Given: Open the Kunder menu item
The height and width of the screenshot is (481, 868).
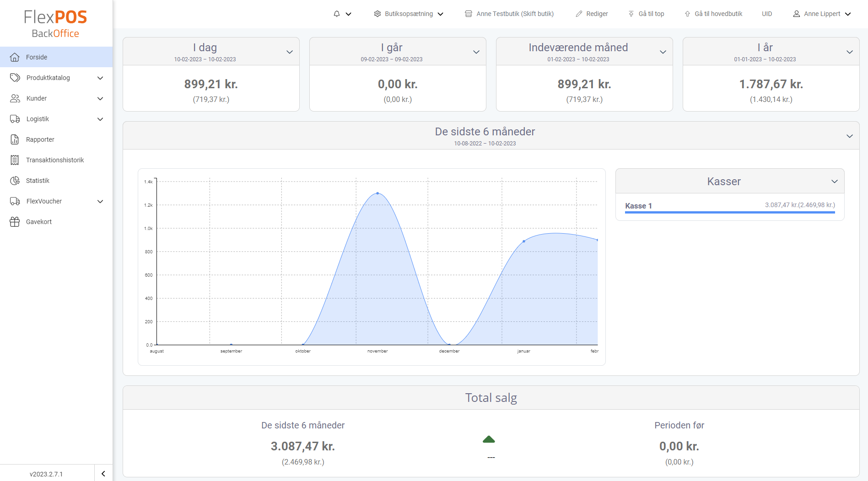Looking at the screenshot, I should coord(37,98).
